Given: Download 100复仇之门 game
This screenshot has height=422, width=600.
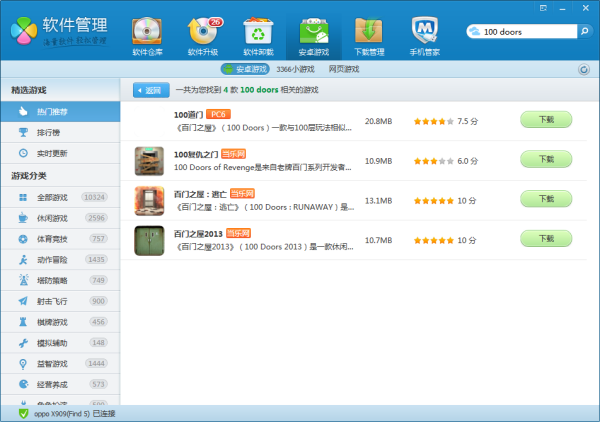Looking at the screenshot, I should (546, 159).
